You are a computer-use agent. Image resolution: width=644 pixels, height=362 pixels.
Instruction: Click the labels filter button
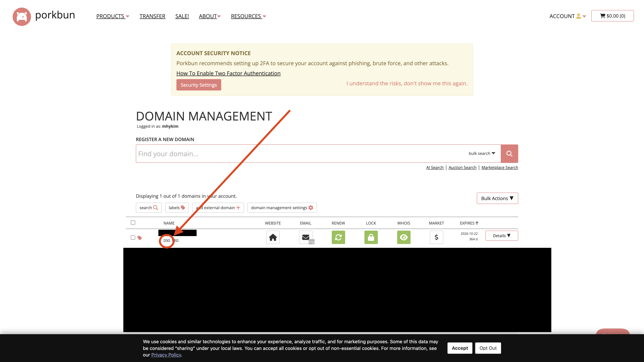(177, 208)
